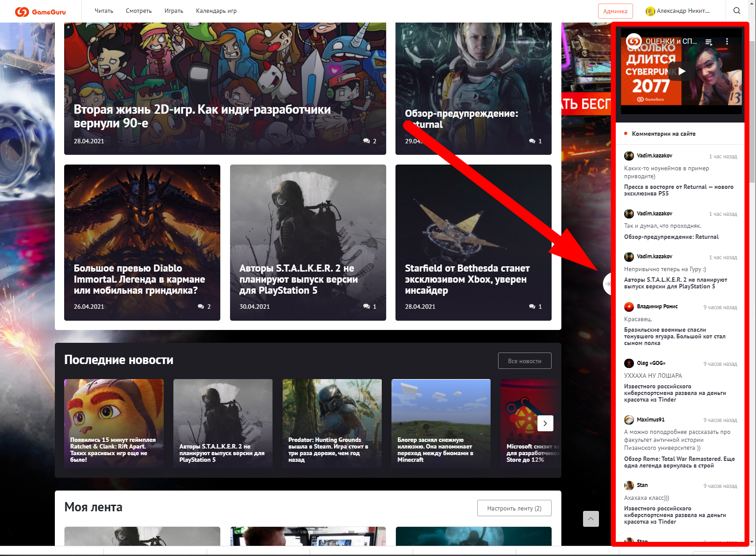Open Ratchet & Clank: Rift Apart news card
Image resolution: width=756 pixels, height=556 pixels.
[114, 423]
